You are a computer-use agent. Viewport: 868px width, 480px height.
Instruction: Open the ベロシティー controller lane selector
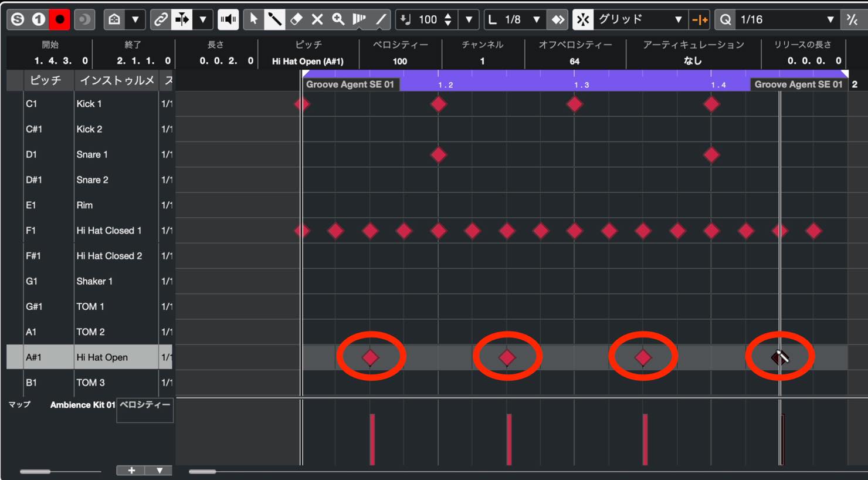tap(145, 410)
